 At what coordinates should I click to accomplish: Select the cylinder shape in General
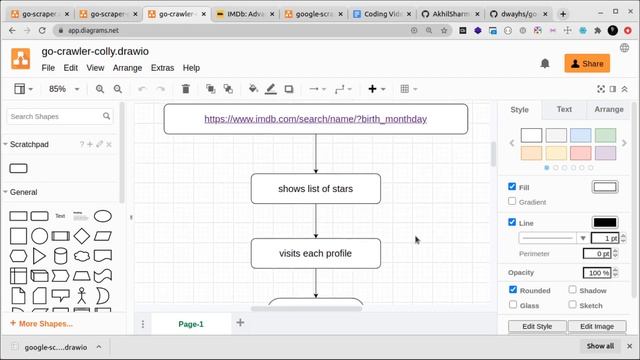coord(60,256)
